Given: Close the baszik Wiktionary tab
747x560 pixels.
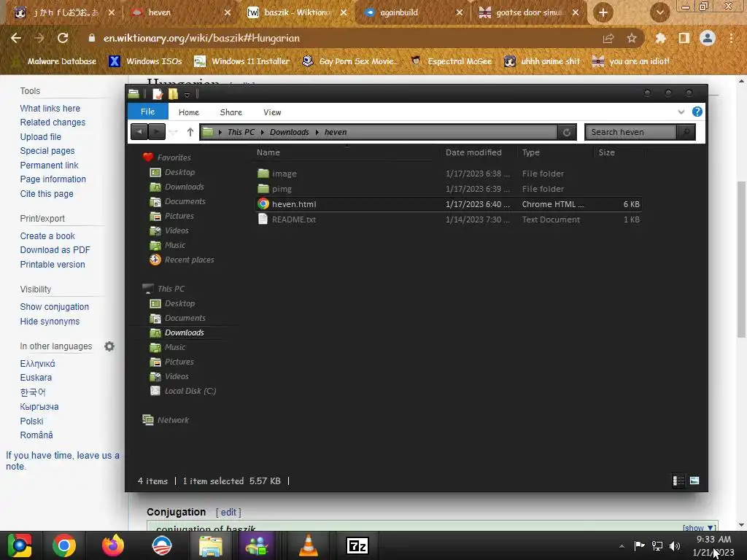Looking at the screenshot, I should 344,12.
